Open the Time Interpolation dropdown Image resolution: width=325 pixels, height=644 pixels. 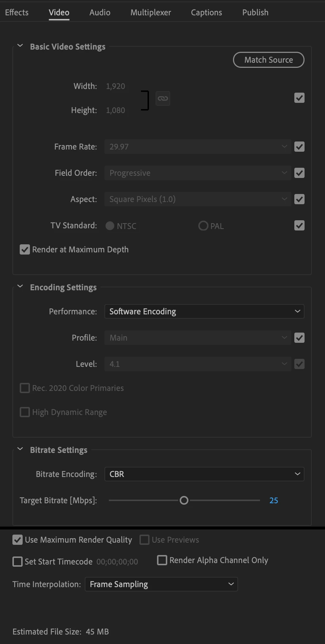(161, 584)
